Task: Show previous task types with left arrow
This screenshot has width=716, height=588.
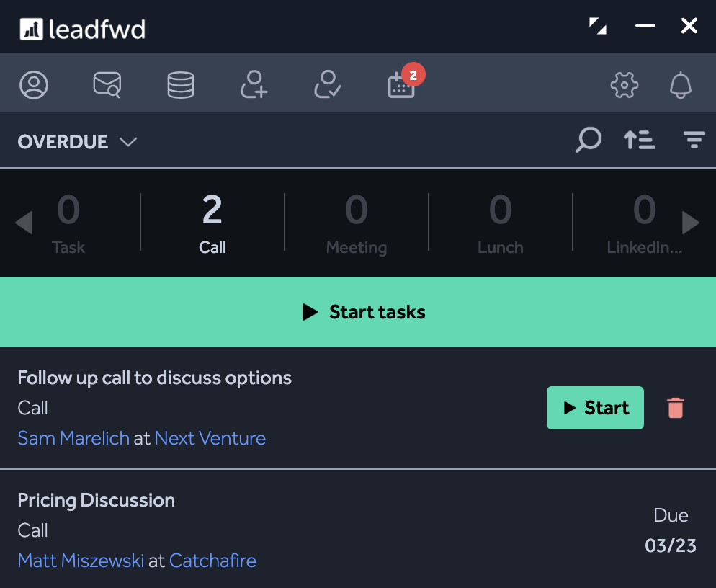Action: pyautogui.click(x=24, y=223)
